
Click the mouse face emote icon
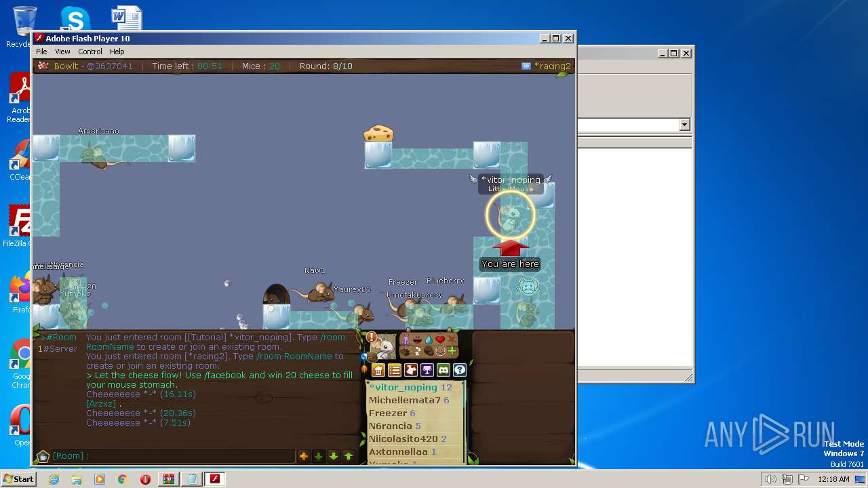[x=440, y=351]
